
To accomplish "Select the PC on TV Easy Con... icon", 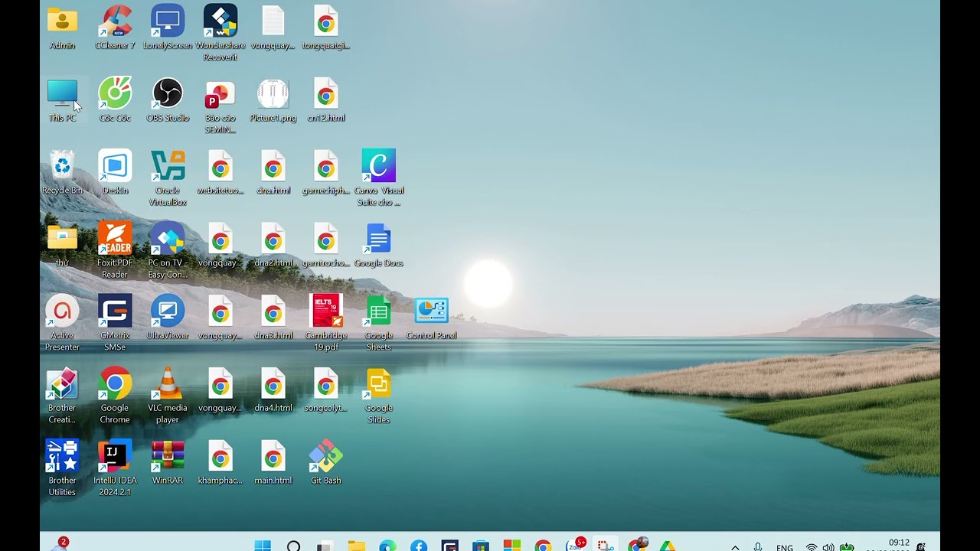I will pyautogui.click(x=168, y=251).
